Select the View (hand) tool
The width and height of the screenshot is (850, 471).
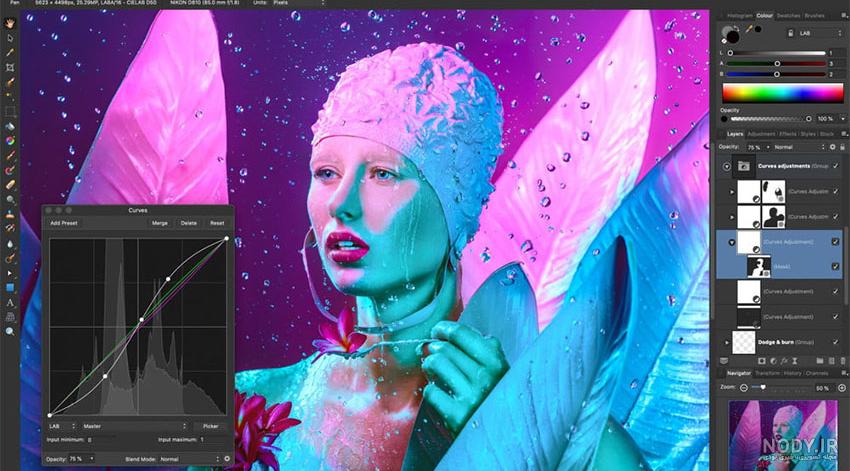(x=10, y=23)
